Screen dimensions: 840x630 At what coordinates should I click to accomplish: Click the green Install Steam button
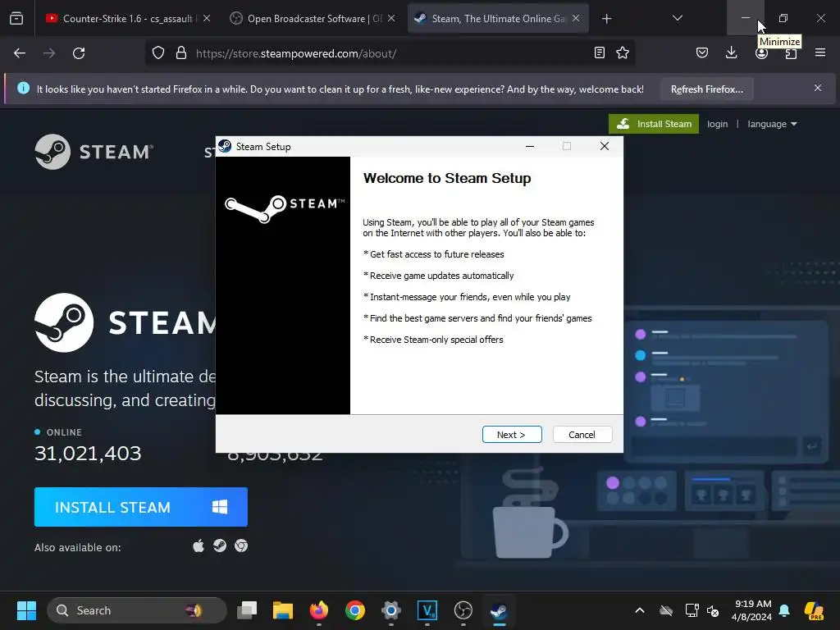pyautogui.click(x=654, y=124)
